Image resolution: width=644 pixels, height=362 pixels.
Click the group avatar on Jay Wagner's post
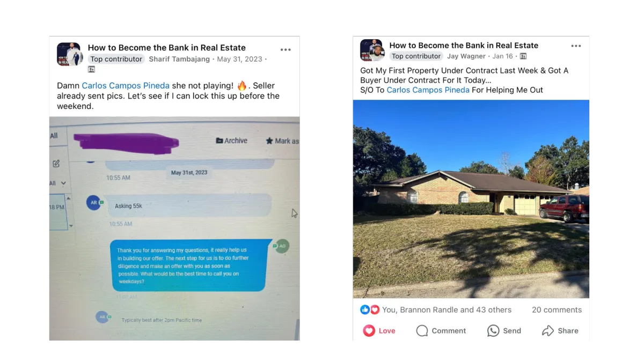click(x=371, y=50)
